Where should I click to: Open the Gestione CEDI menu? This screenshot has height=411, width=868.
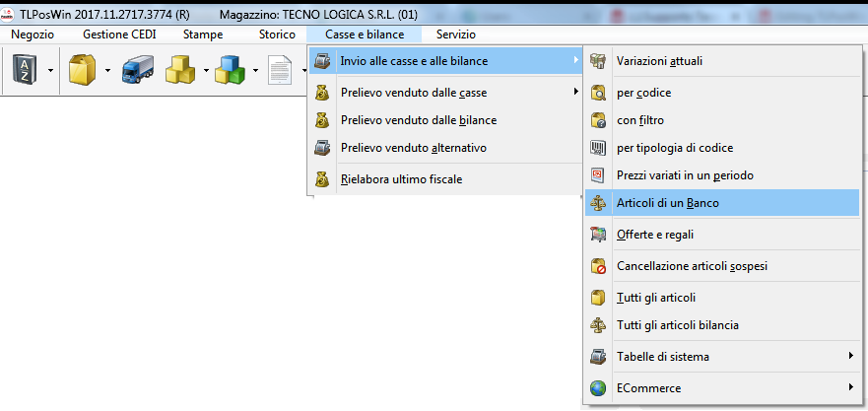click(x=119, y=34)
